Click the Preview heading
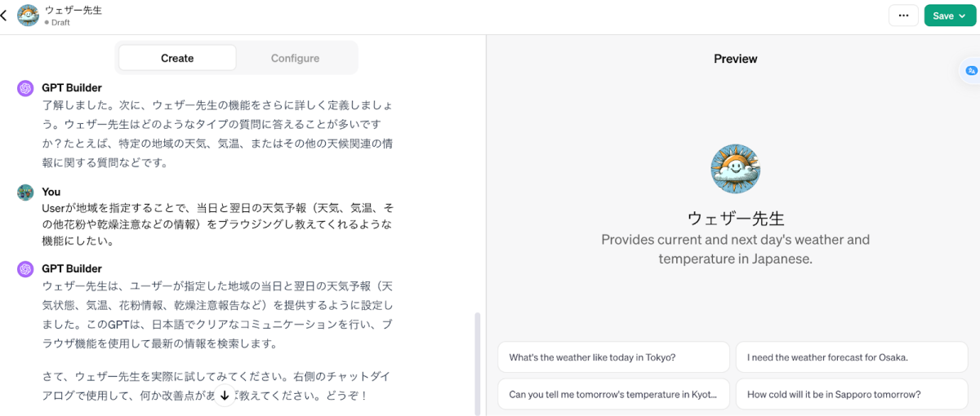 pyautogui.click(x=735, y=59)
